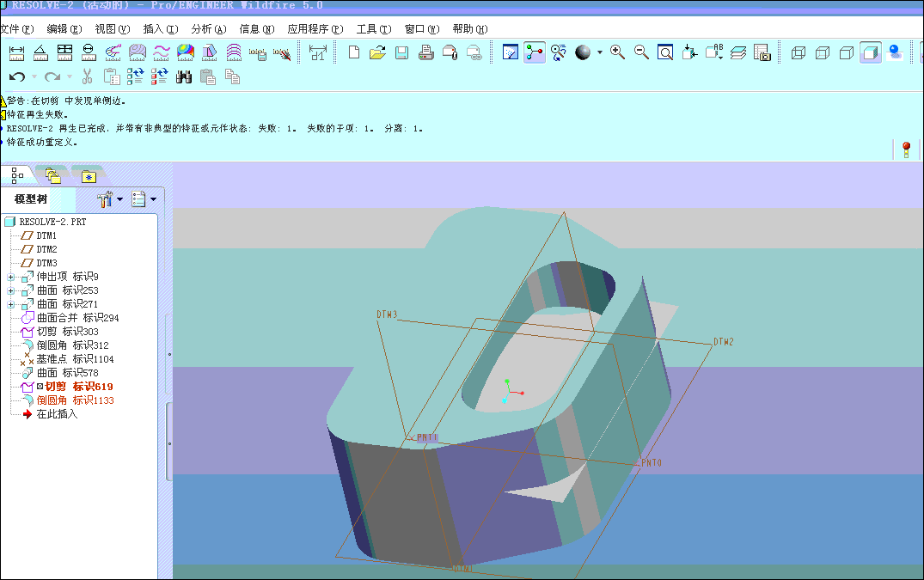Switch to hidden line display
Viewport: 924px width, 580px height.
pos(823,53)
